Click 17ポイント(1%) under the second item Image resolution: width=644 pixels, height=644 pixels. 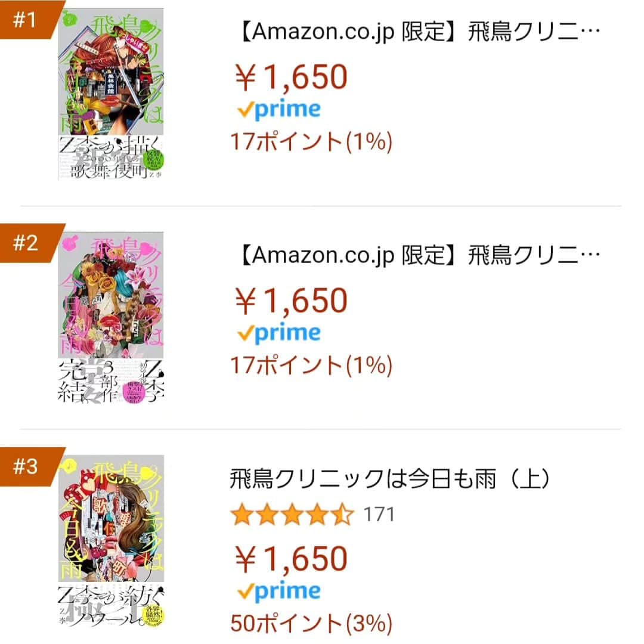(311, 366)
